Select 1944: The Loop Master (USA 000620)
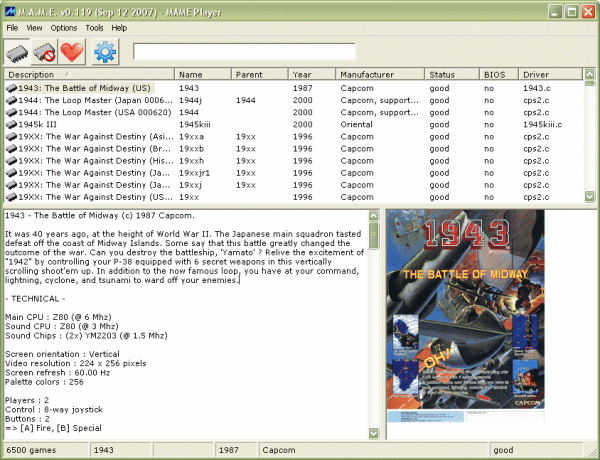The width and height of the screenshot is (600, 460). [95, 113]
